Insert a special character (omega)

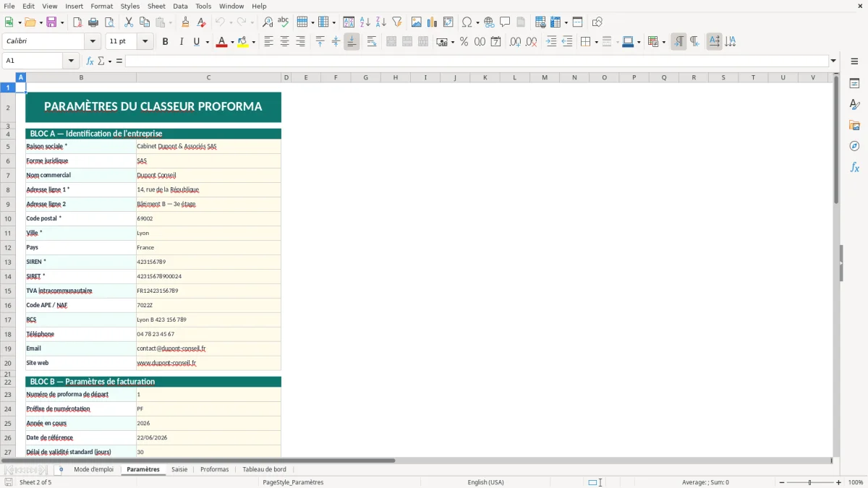pyautogui.click(x=467, y=22)
